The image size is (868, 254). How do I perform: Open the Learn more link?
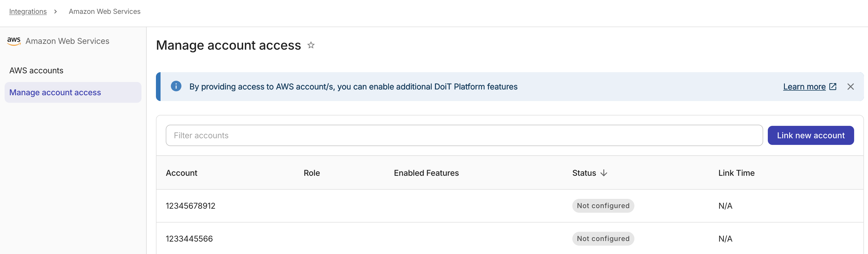pos(804,87)
